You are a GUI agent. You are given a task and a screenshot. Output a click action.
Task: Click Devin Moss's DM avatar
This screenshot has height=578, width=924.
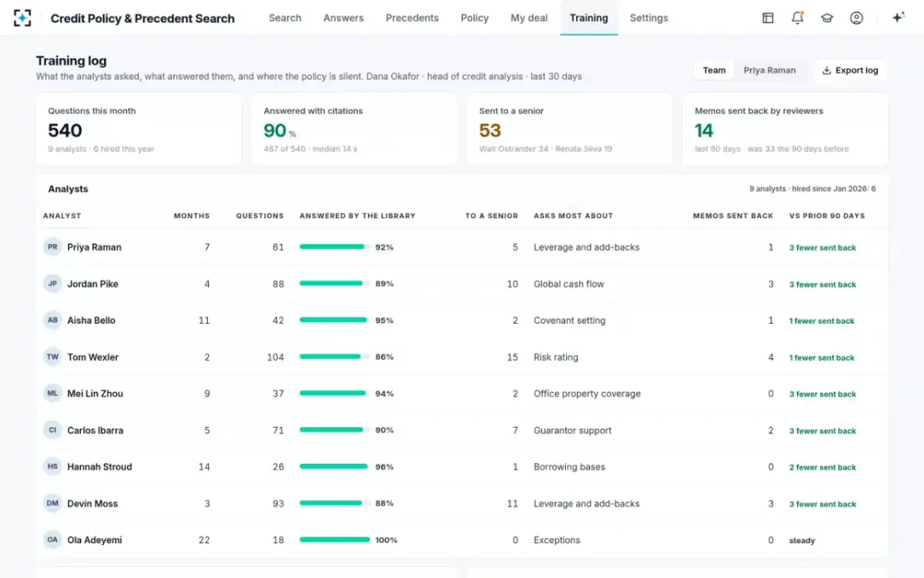[52, 503]
